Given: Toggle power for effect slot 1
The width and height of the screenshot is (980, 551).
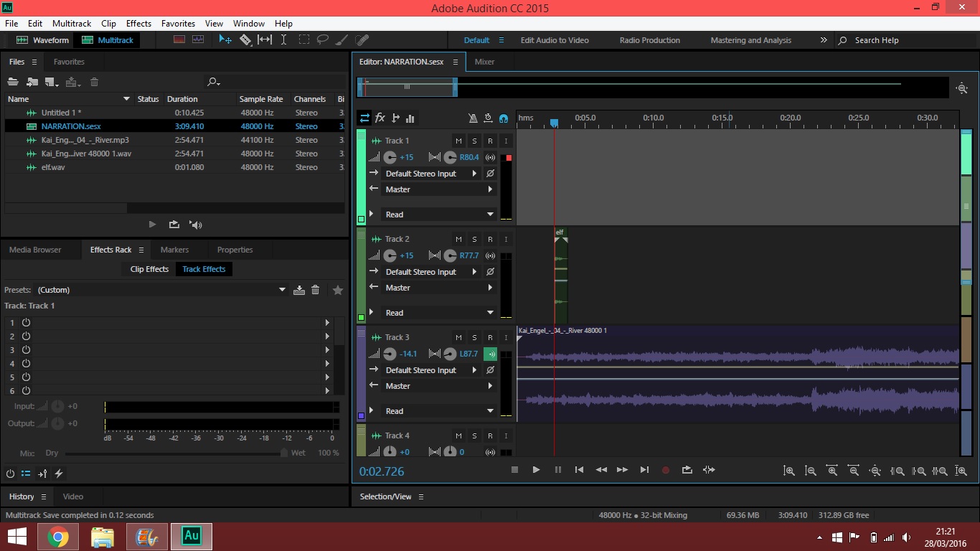Looking at the screenshot, I should (26, 323).
